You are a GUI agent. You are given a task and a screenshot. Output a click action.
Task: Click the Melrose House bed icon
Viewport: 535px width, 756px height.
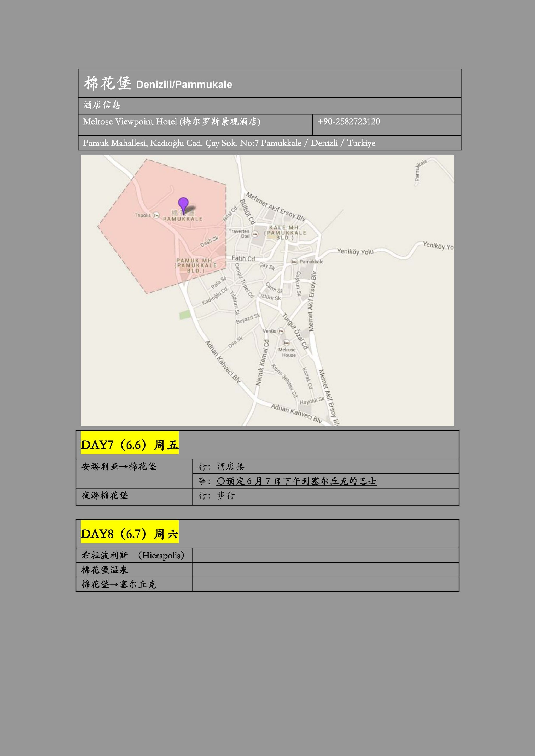point(286,343)
